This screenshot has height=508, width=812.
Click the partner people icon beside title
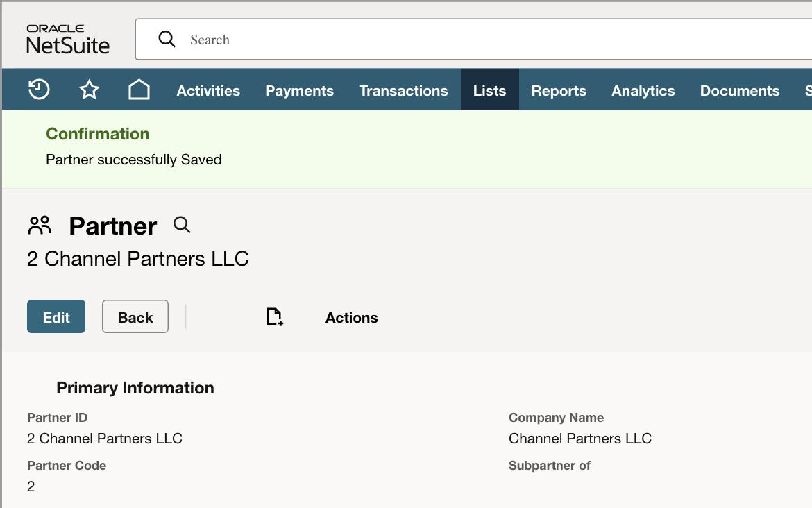(40, 226)
